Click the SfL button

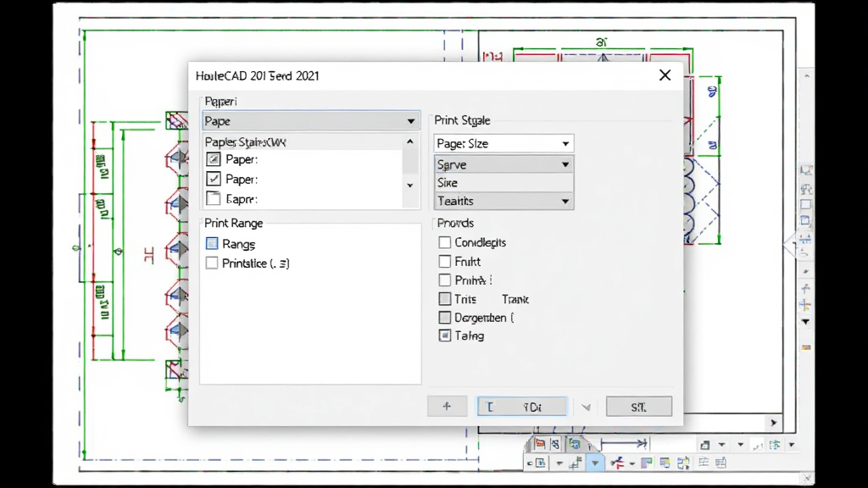click(639, 407)
